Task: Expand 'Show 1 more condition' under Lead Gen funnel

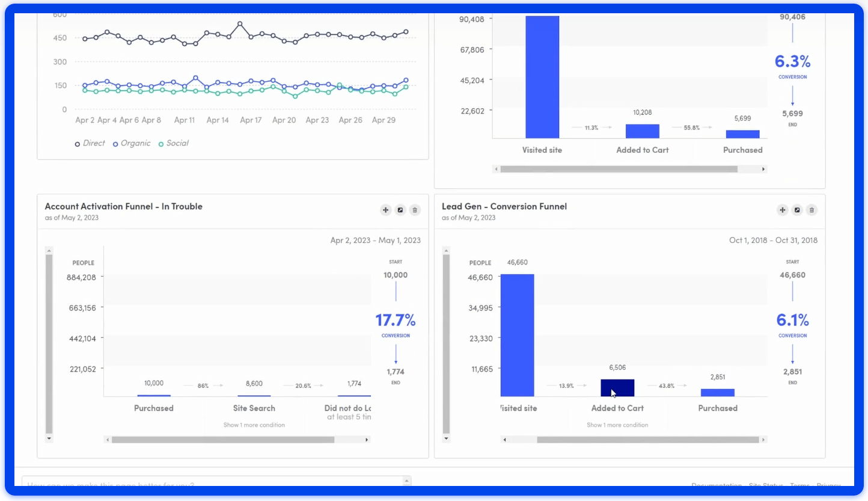Action: click(x=617, y=425)
